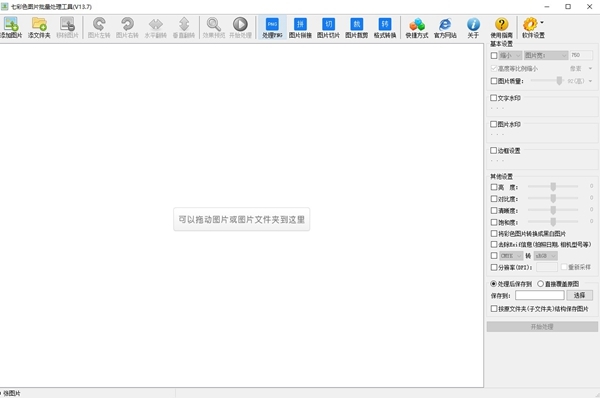Image resolution: width=600 pixels, height=398 pixels.
Task: Click the 开始处理 button in right panel
Action: (x=542, y=326)
